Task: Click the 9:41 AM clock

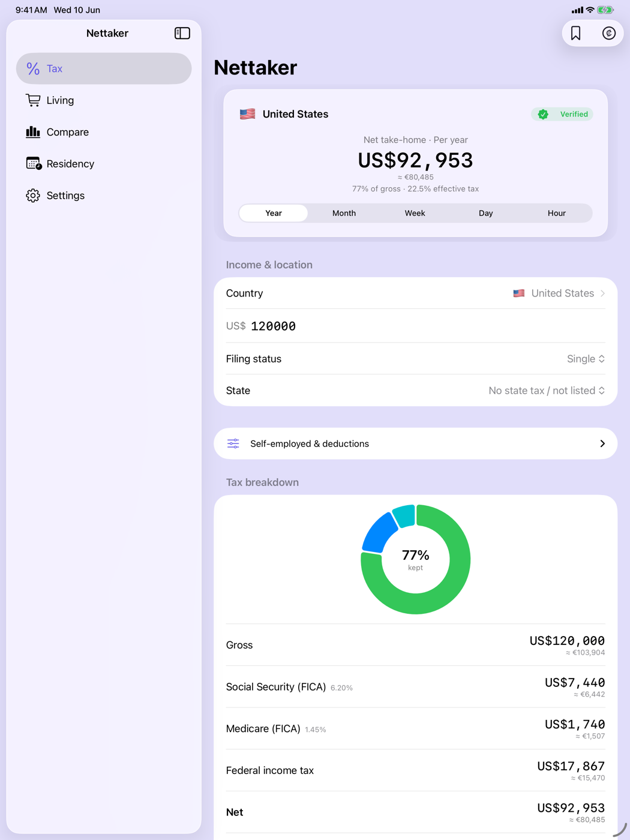Action: point(31,10)
